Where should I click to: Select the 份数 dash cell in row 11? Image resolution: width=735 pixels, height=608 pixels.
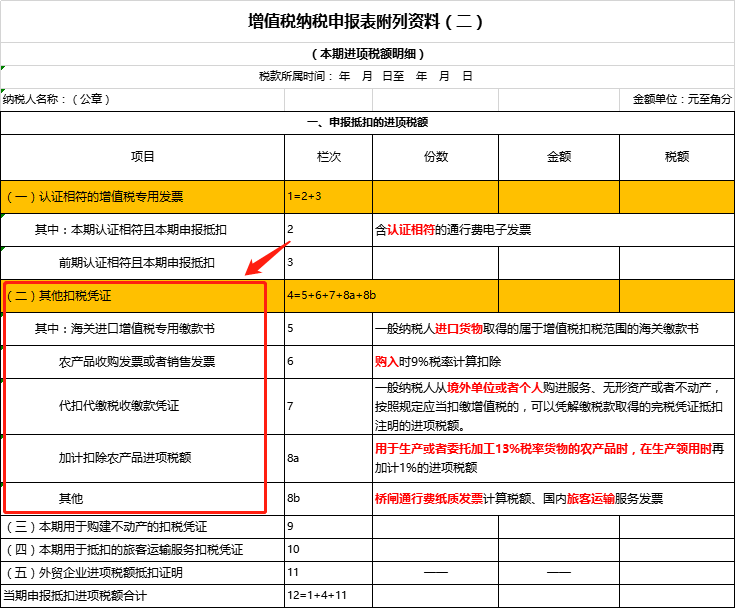435,573
